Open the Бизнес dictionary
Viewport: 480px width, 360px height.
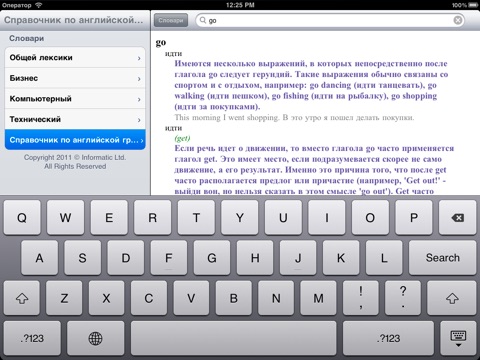[75, 78]
